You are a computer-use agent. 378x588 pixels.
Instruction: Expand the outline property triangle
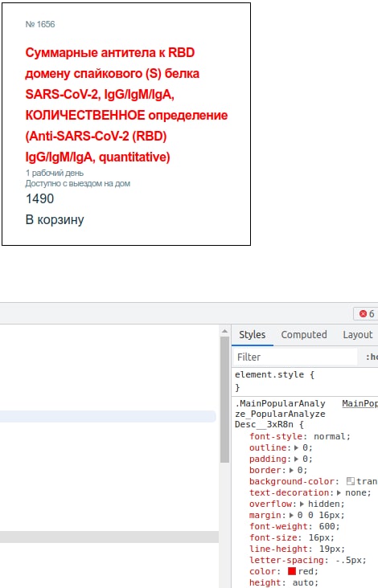tap(296, 447)
